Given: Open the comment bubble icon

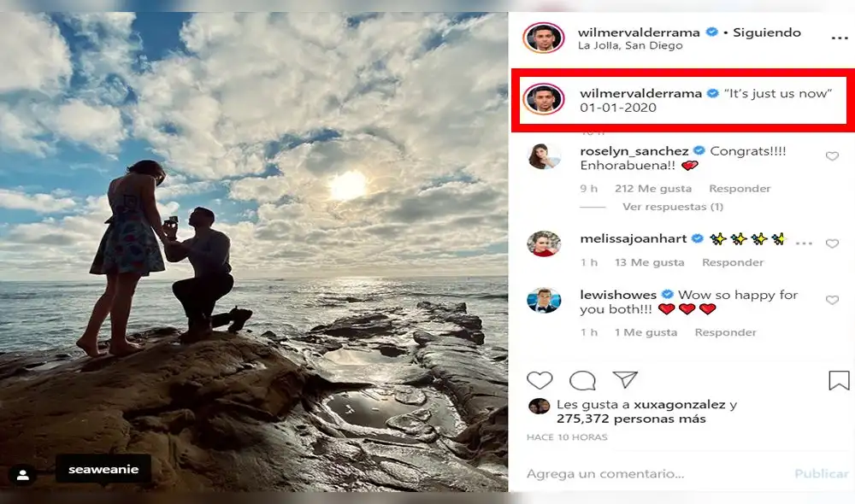Looking at the screenshot, I should (582, 381).
